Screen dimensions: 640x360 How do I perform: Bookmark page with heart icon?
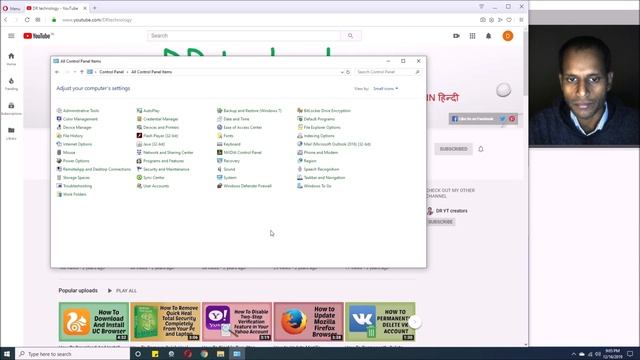(x=509, y=20)
